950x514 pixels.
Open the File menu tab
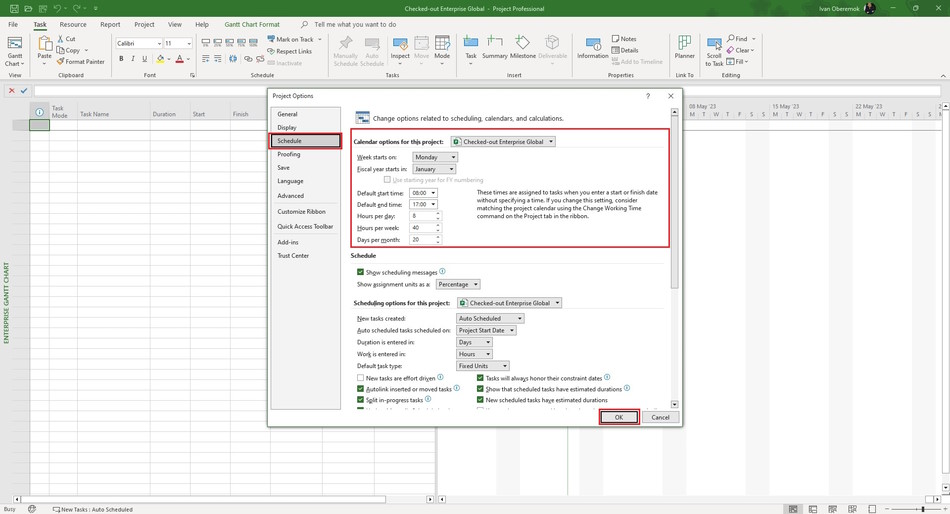[13, 24]
